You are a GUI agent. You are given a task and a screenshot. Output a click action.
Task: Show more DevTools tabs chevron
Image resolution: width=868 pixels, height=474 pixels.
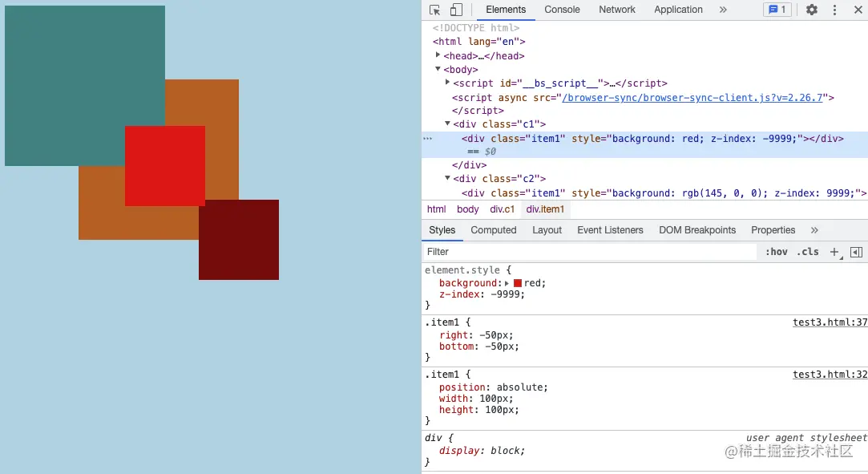click(x=723, y=10)
